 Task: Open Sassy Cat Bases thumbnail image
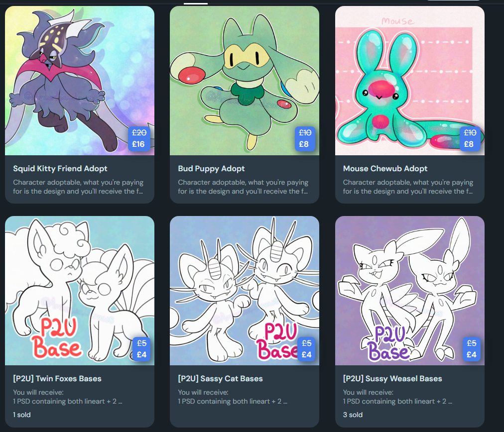pos(245,290)
